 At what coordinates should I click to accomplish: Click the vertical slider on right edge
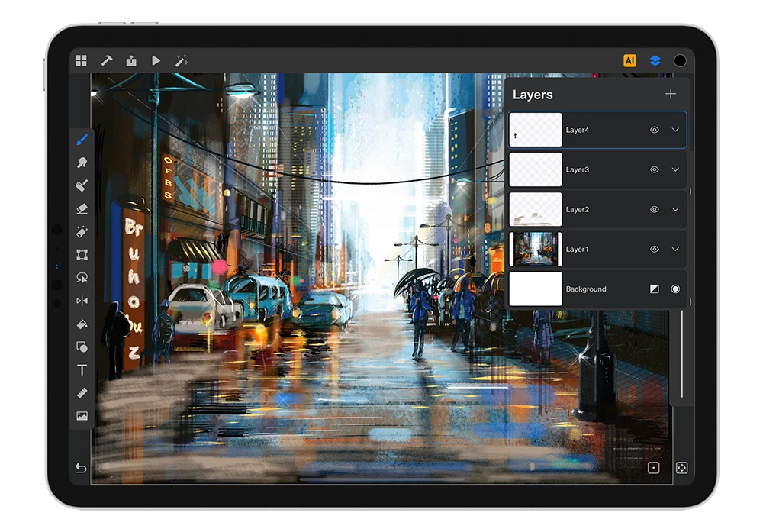(681, 354)
